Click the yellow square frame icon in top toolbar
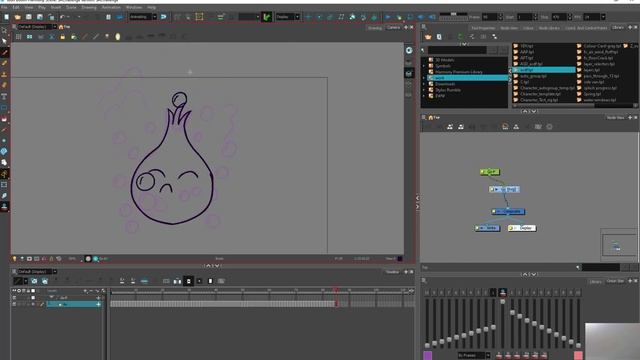Image resolution: width=640 pixels, height=360 pixels. click(x=199, y=17)
